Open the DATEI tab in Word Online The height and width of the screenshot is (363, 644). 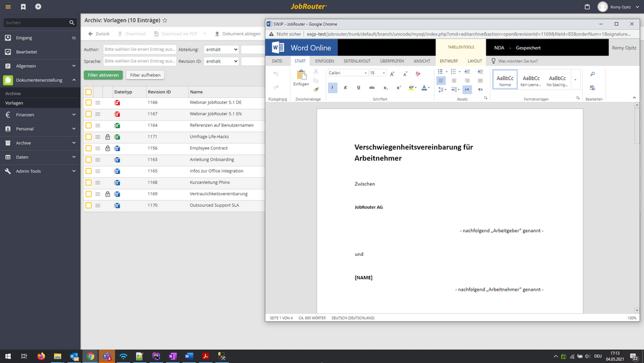click(277, 61)
